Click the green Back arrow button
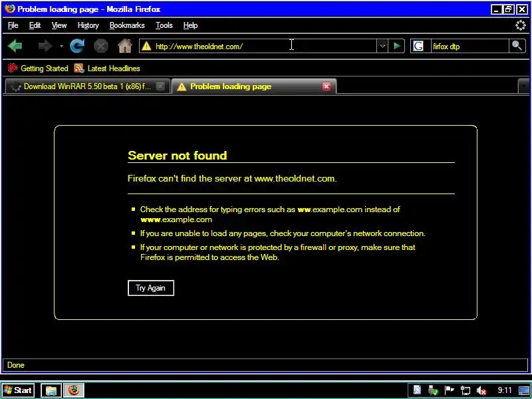Image resolution: width=532 pixels, height=399 pixels. click(x=15, y=46)
